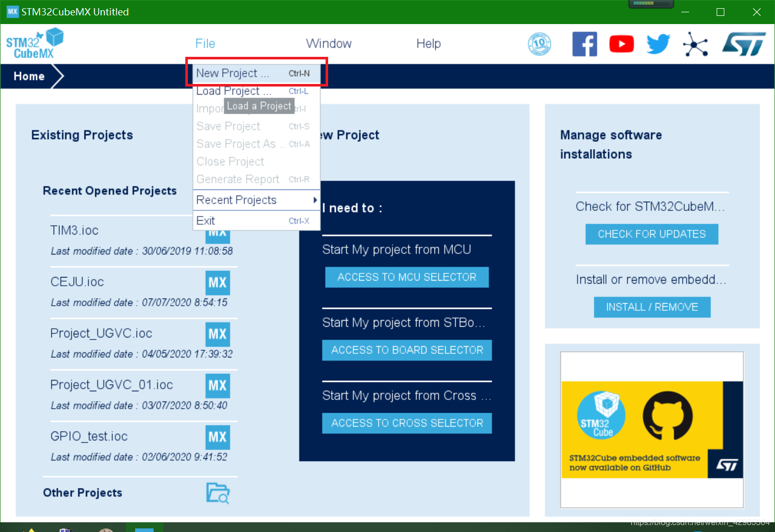Maximize the STM32CubeMX window
Screen dimensions: 775x532
pyautogui.click(x=720, y=12)
